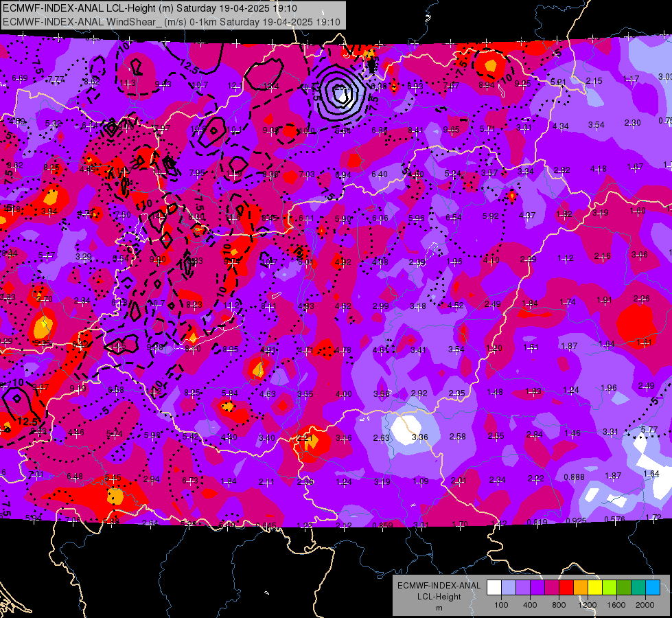
Task: Click the red legend swatch right of 800
Action: coord(566,588)
